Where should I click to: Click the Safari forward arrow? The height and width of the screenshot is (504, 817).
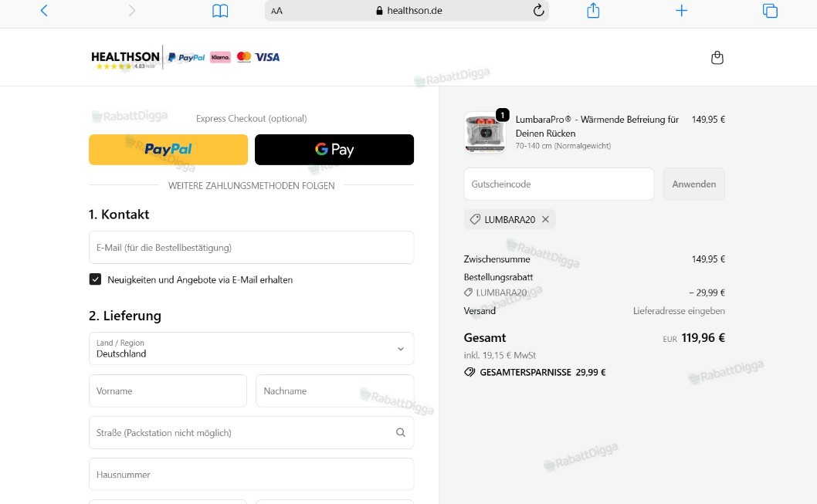[x=132, y=10]
